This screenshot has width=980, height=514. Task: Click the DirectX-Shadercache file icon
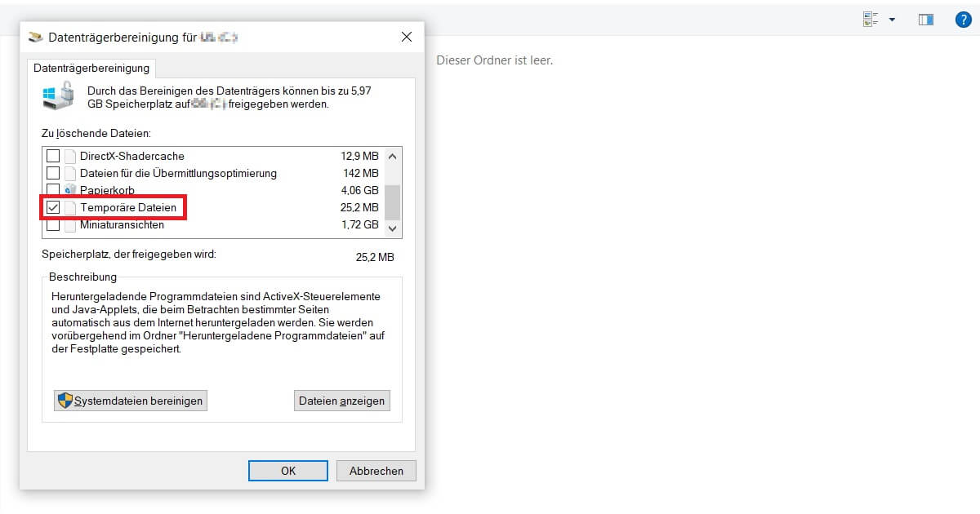point(70,156)
